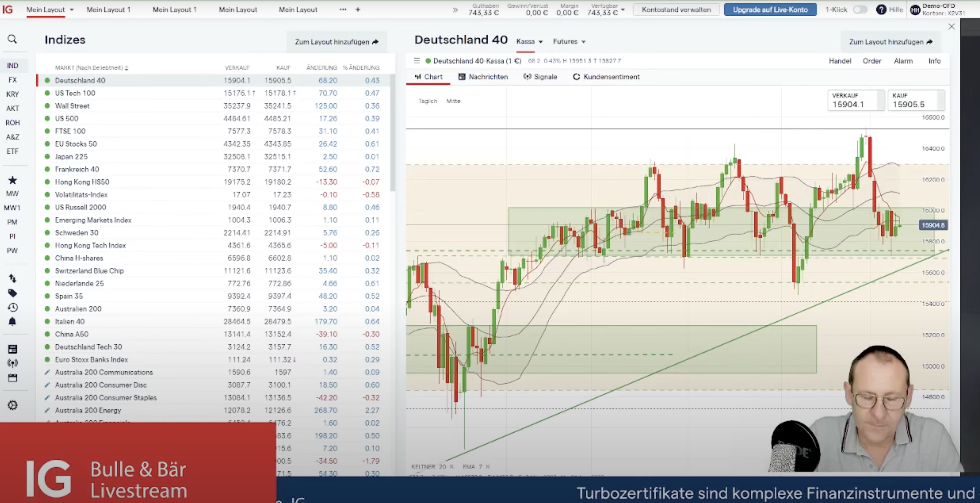Remove the KELTNER 20 indicator
The width and height of the screenshot is (980, 503).
click(x=451, y=466)
